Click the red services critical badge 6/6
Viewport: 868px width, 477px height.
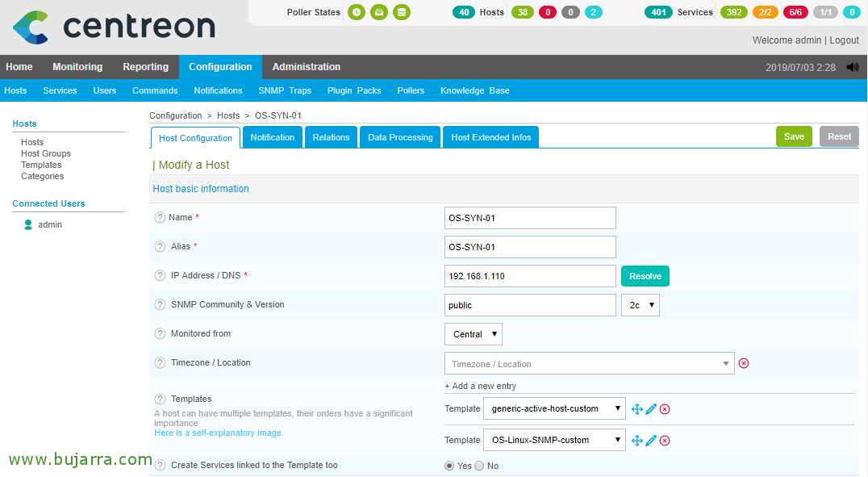[x=795, y=12]
